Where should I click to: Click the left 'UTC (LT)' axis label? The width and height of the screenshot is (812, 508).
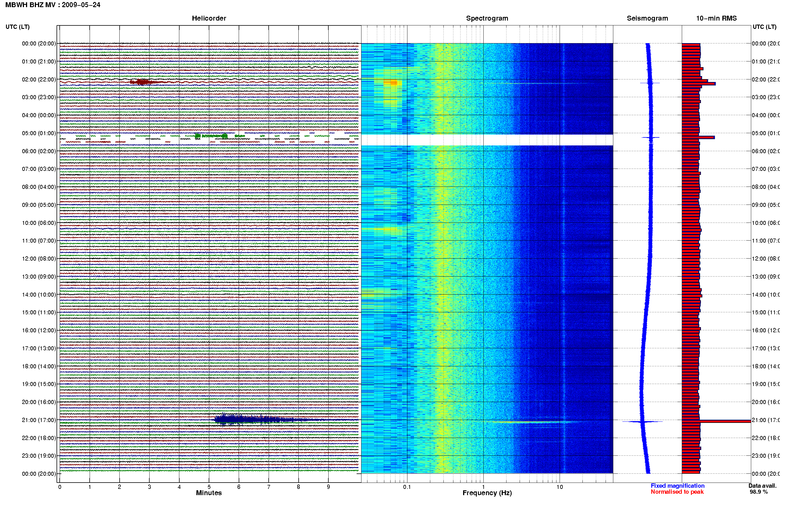click(x=17, y=27)
